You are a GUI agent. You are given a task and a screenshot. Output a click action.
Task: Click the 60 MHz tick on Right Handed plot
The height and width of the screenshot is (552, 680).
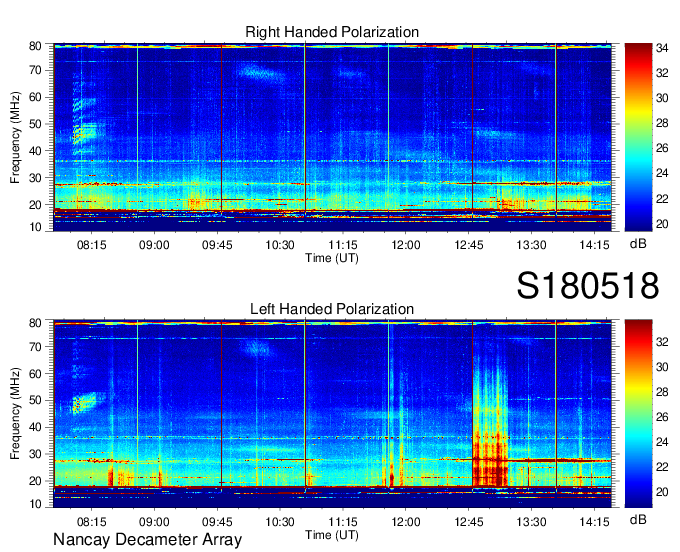pos(35,97)
